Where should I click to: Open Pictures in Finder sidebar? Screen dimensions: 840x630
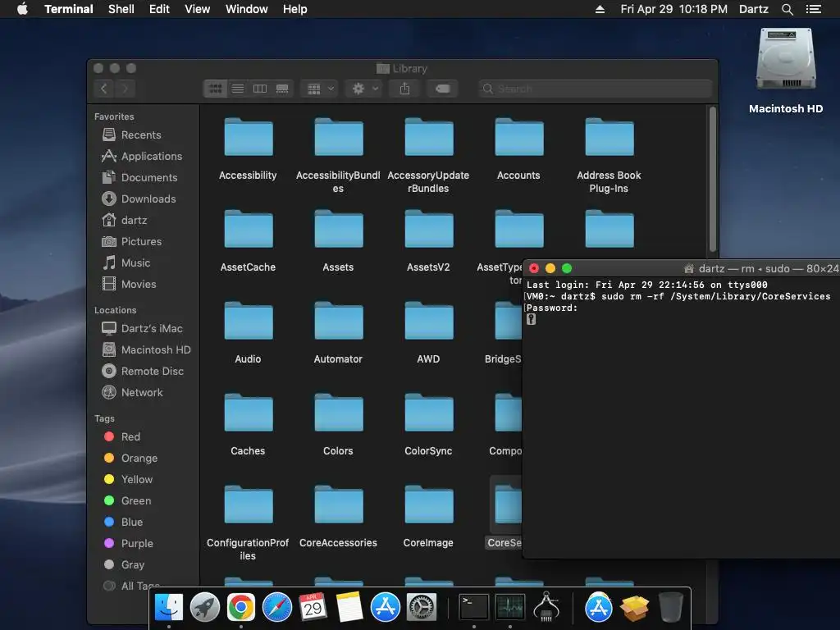(132, 242)
